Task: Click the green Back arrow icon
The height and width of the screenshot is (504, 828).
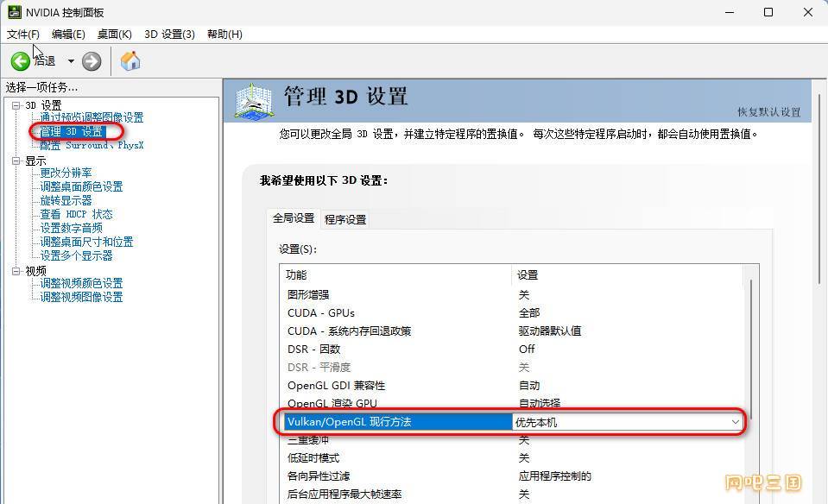Action: click(20, 61)
